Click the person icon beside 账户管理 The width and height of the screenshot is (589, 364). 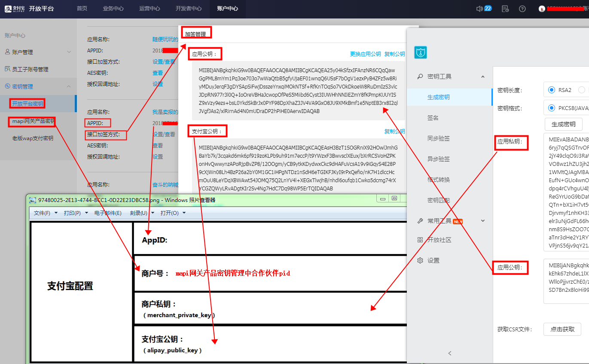pyautogui.click(x=7, y=52)
